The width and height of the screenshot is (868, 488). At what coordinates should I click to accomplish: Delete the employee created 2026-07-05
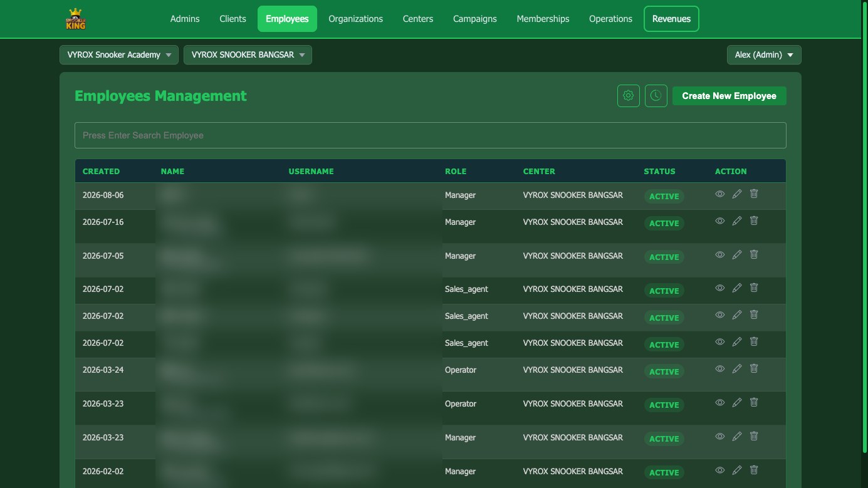point(754,255)
